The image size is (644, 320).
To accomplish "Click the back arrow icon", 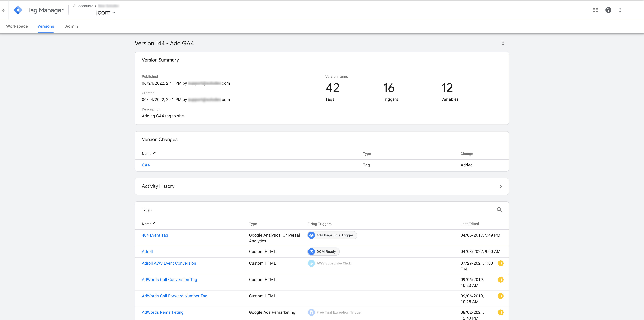I will [x=4, y=10].
